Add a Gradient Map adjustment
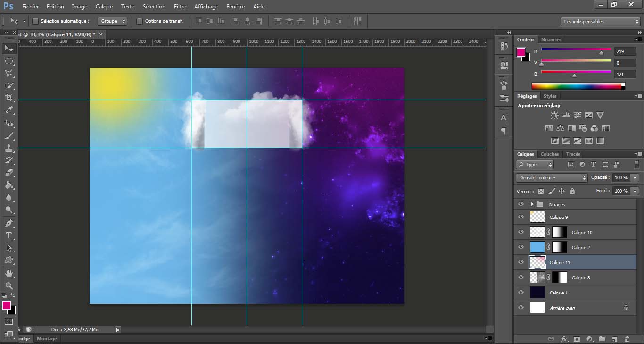 [x=600, y=141]
